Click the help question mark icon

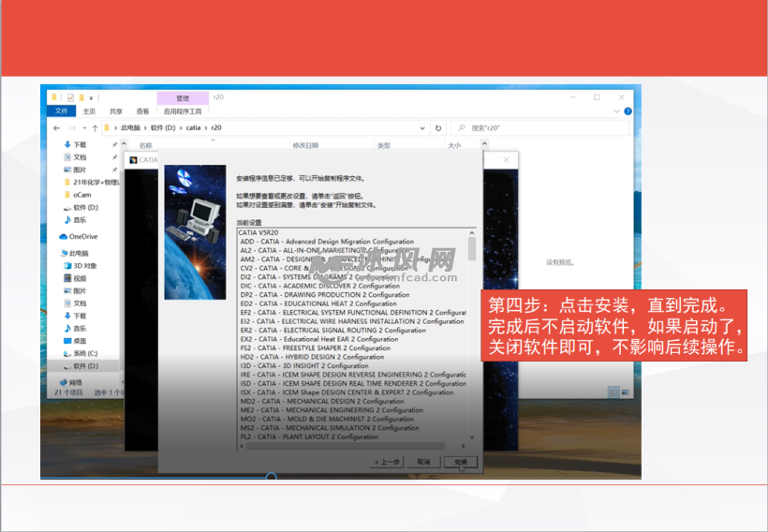point(628,111)
